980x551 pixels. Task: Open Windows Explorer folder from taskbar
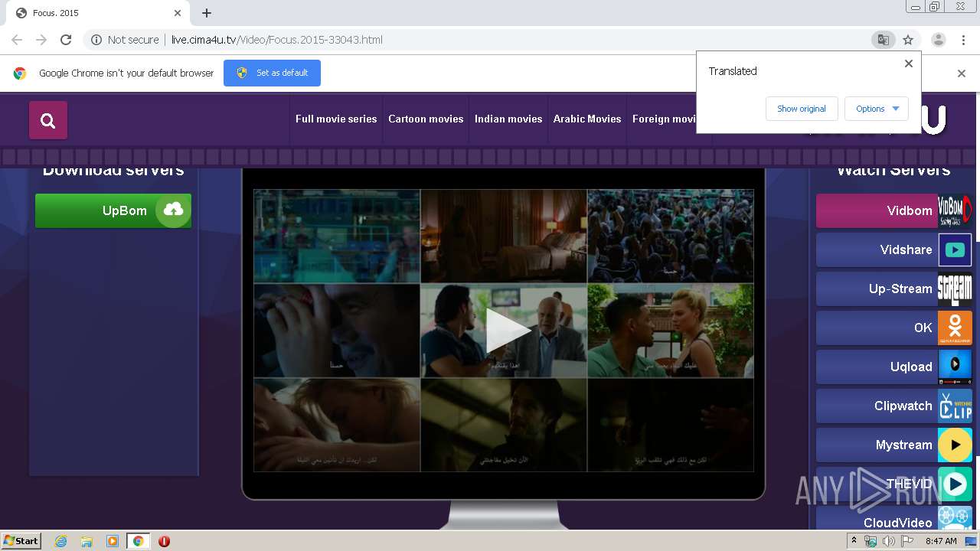(x=87, y=541)
